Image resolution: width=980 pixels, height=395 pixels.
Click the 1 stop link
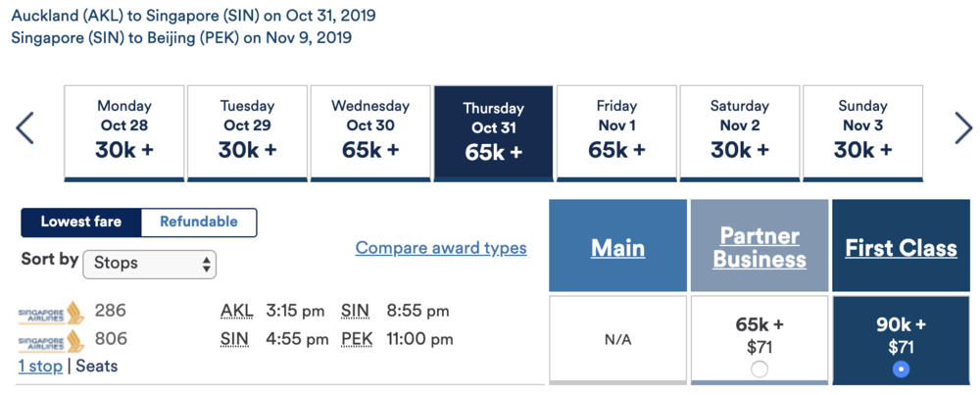coord(40,366)
